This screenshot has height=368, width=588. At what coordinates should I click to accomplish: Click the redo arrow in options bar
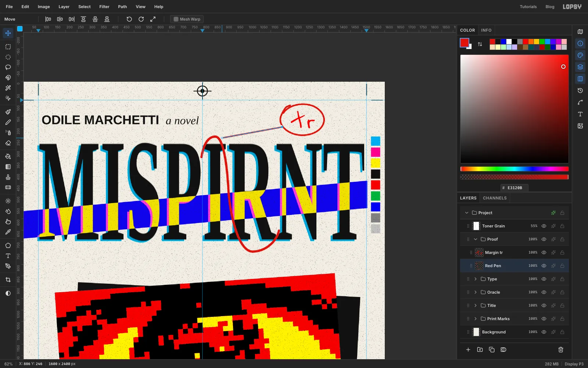click(x=141, y=19)
